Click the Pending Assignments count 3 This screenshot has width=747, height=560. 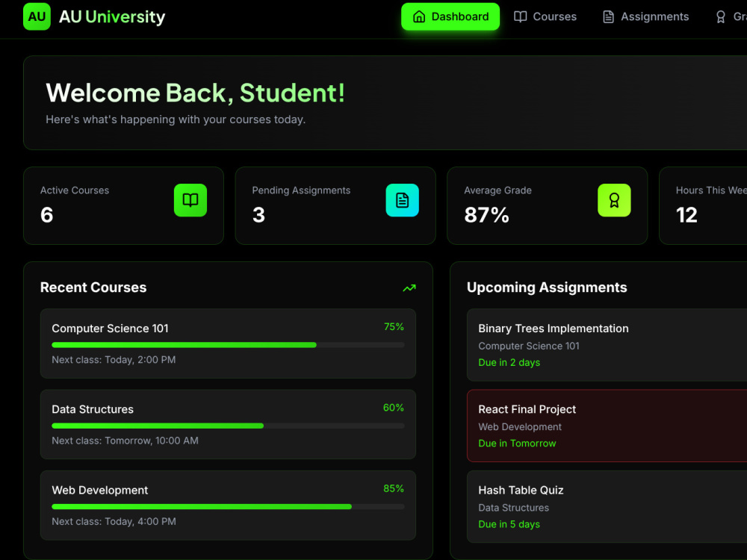pos(258,215)
